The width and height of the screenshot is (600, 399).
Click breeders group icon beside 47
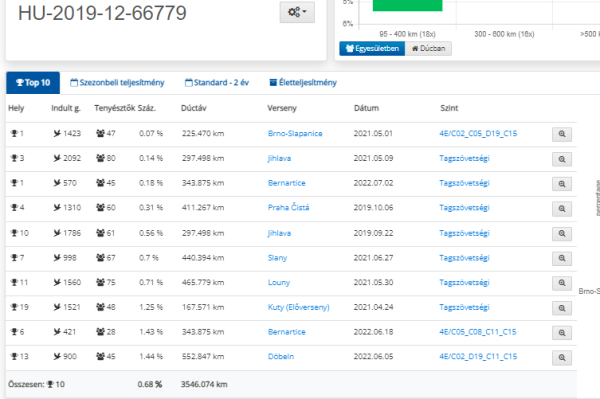point(100,134)
